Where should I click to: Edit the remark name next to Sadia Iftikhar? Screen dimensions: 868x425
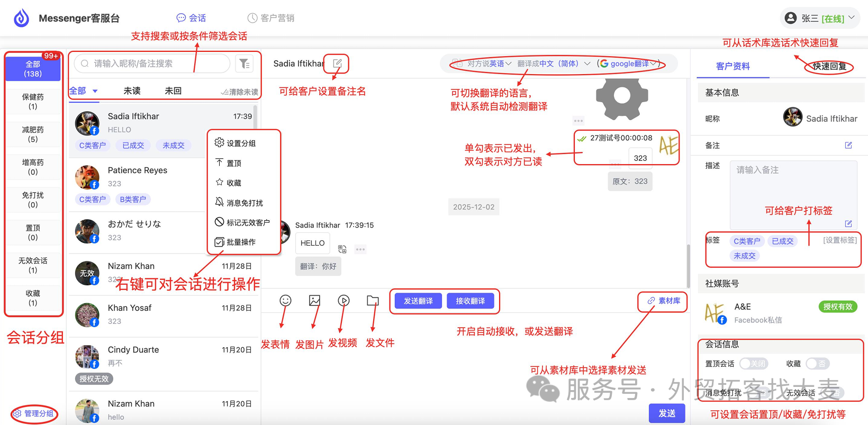pos(337,64)
